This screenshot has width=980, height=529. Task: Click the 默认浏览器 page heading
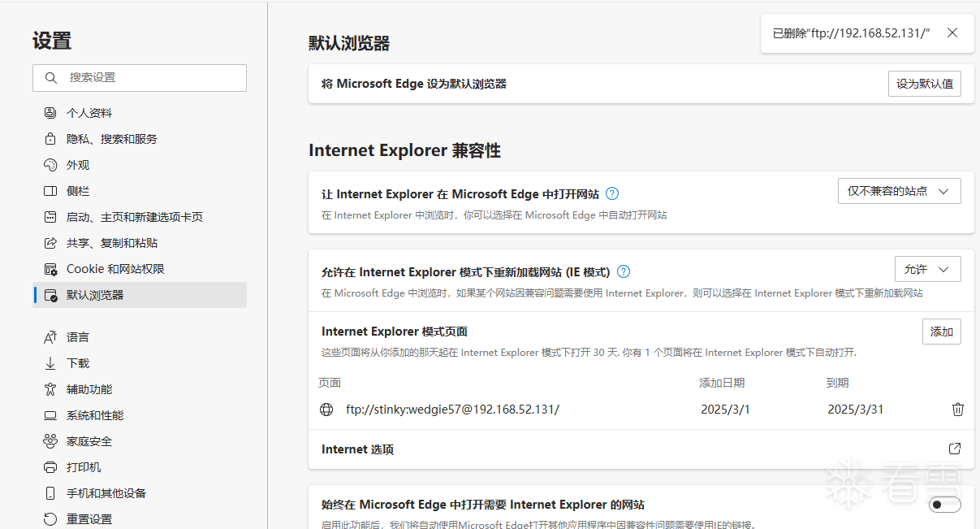pyautogui.click(x=349, y=44)
